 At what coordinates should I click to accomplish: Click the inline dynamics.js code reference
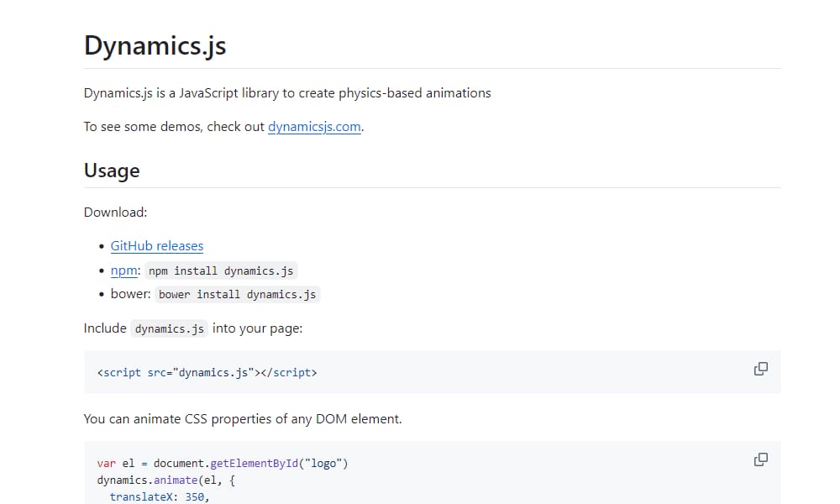pos(169,328)
